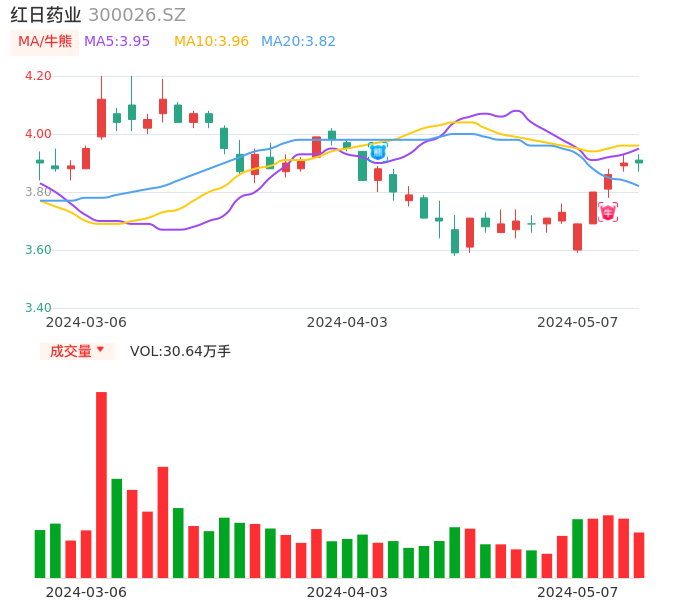Open the 成交量 indicator dropdown
Screen dimensions: 686x606
tap(77, 351)
